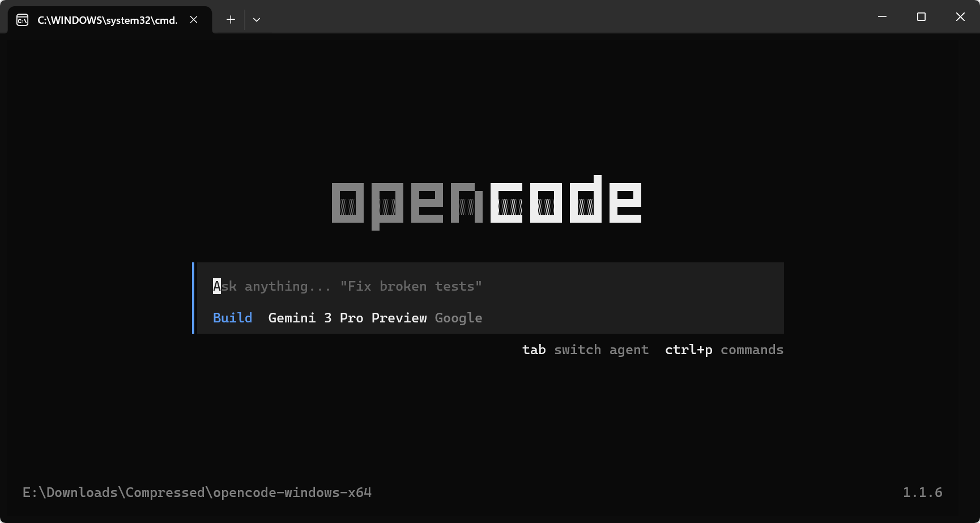Open a new tab with the plus icon
This screenshot has height=523, width=980.
(231, 19)
